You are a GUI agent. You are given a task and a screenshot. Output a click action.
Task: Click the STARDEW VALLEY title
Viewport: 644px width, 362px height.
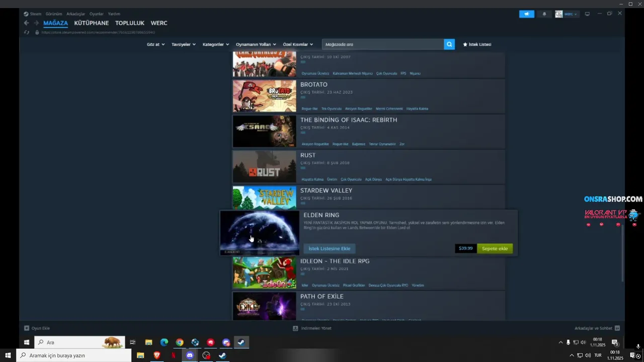[x=326, y=191]
